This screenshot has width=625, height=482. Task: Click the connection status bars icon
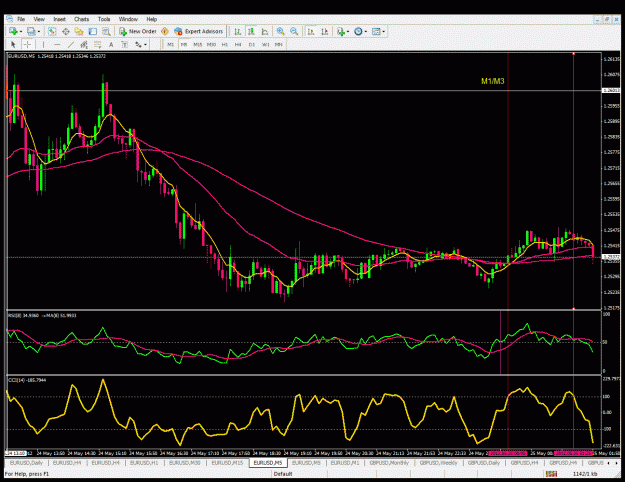551,474
